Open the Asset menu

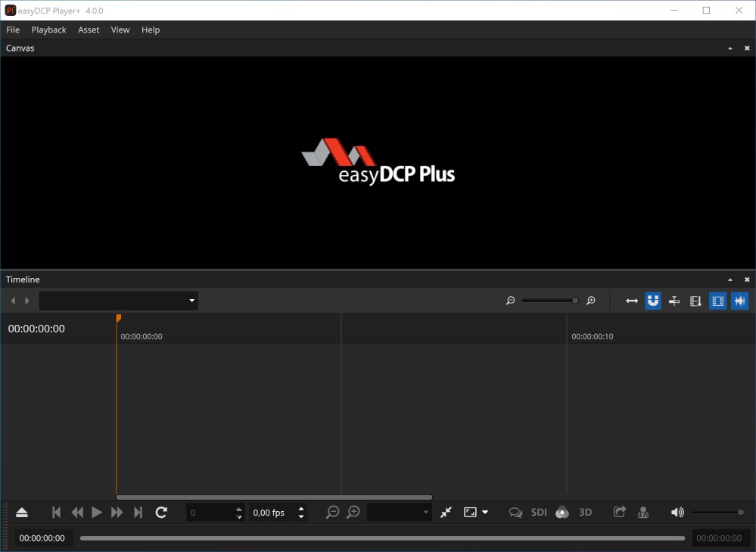tap(89, 30)
